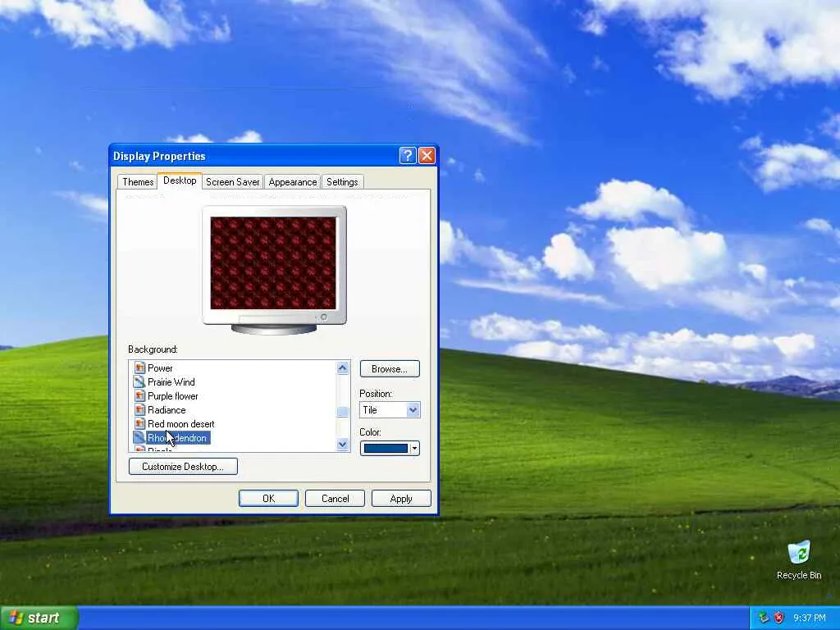Open the Windows start menu
Screen dimensions: 840x630
[x=39, y=619]
